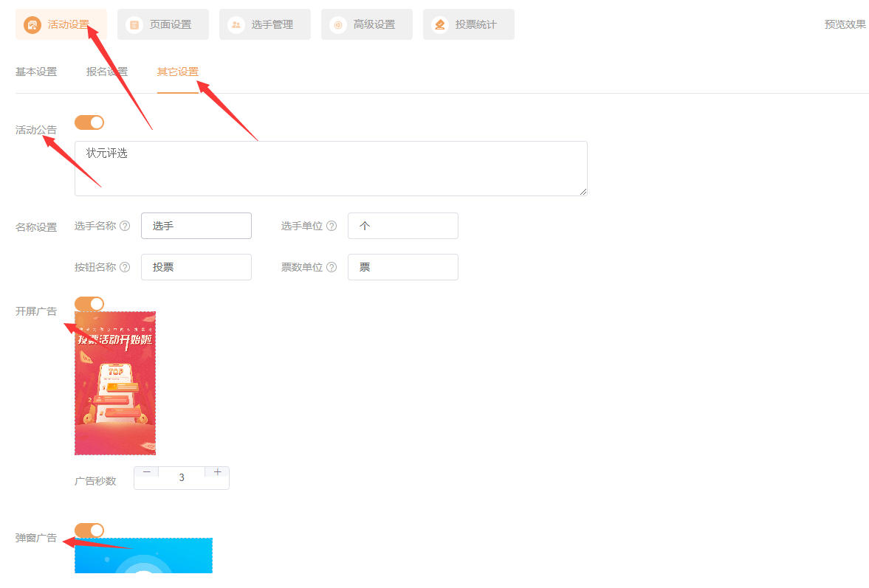Image resolution: width=869 pixels, height=588 pixels.
Task: Toggle the 活动公告 switch off
Action: 89,122
